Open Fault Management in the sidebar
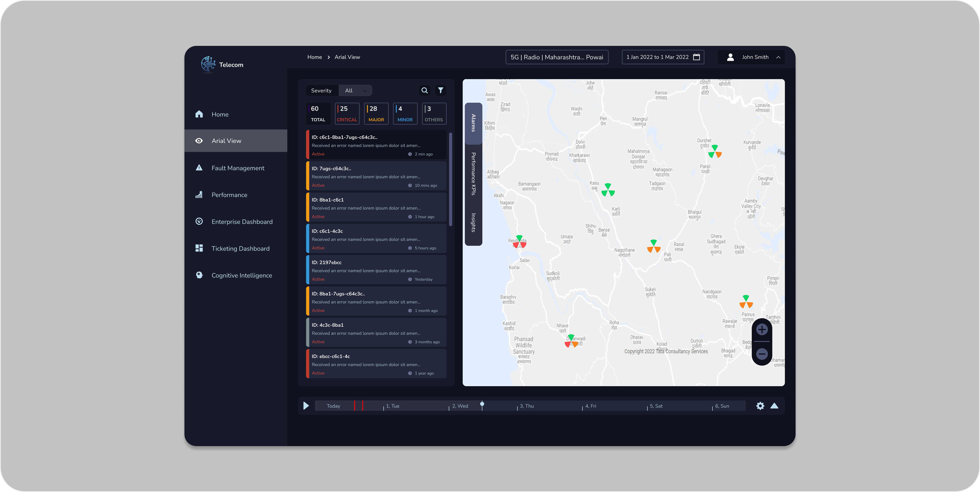The width and height of the screenshot is (980, 492). 238,168
